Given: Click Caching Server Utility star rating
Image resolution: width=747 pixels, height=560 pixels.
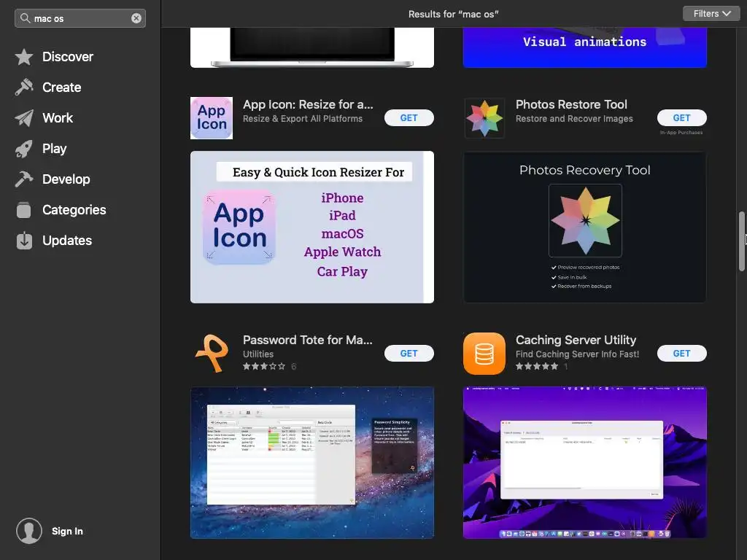Looking at the screenshot, I should tap(537, 366).
